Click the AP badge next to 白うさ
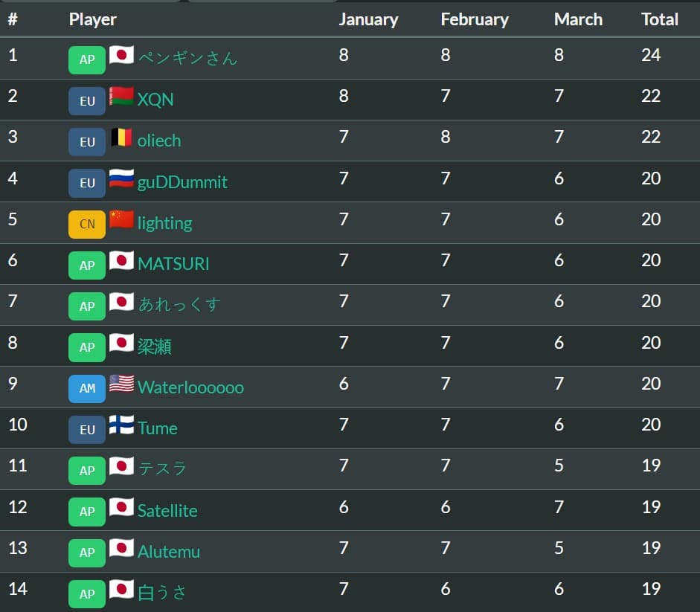 86,593
